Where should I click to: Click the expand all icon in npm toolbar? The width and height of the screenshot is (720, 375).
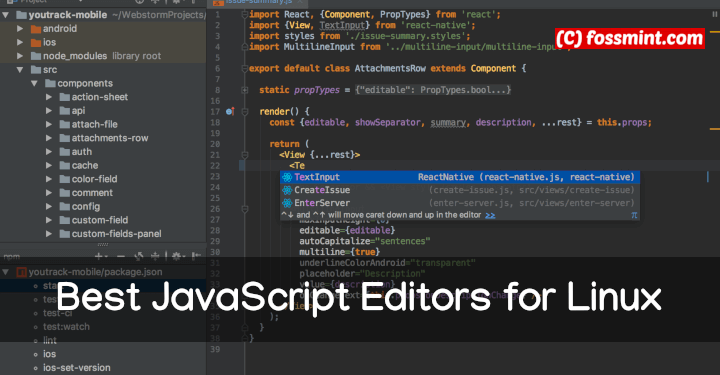(139, 256)
